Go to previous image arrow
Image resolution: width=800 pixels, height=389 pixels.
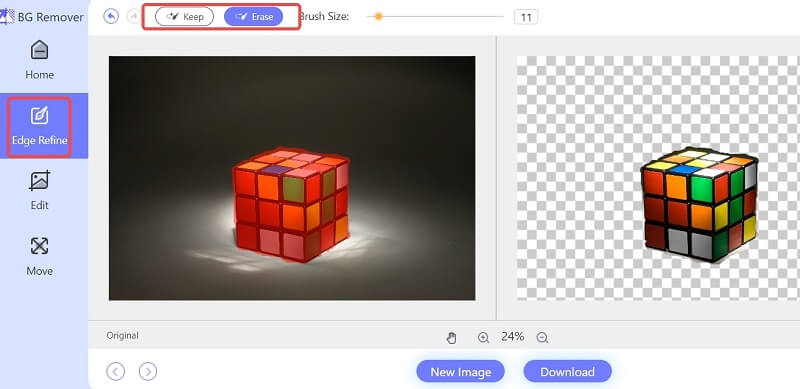coord(115,371)
